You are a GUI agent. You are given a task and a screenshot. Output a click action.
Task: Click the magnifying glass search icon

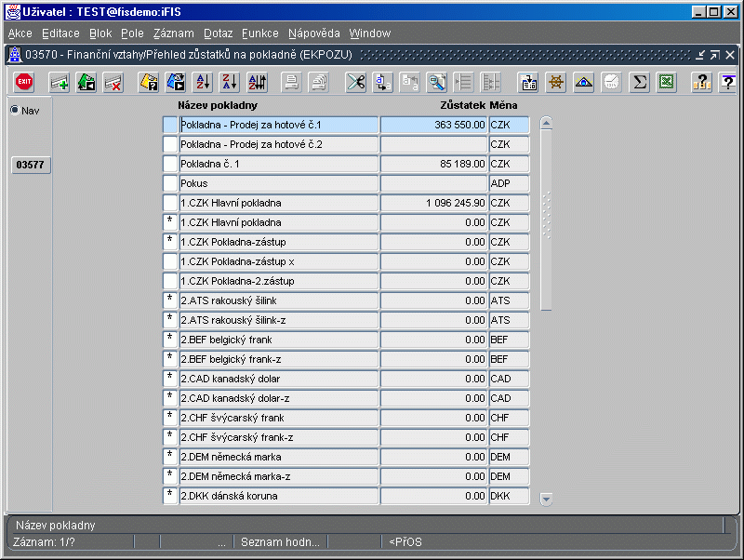(436, 82)
